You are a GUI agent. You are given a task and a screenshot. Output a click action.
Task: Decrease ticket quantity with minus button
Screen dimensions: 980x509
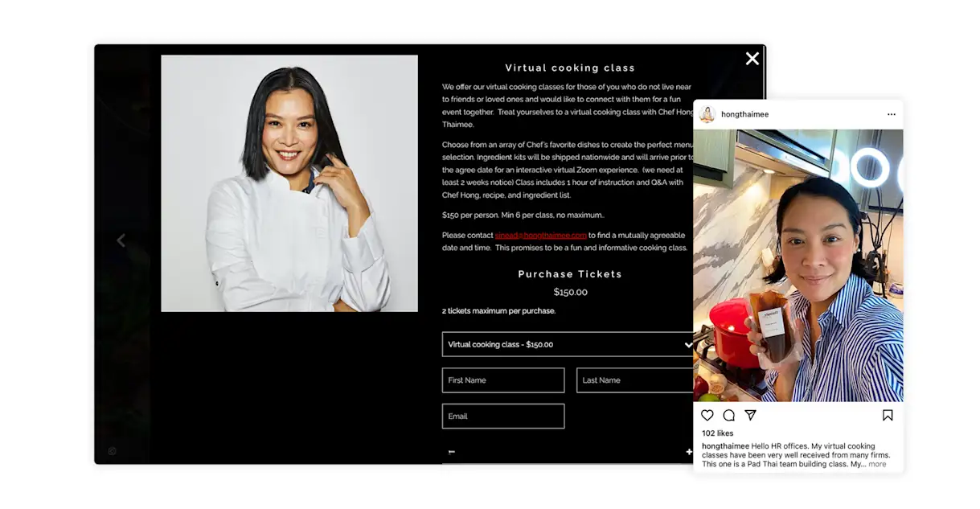[x=452, y=452]
